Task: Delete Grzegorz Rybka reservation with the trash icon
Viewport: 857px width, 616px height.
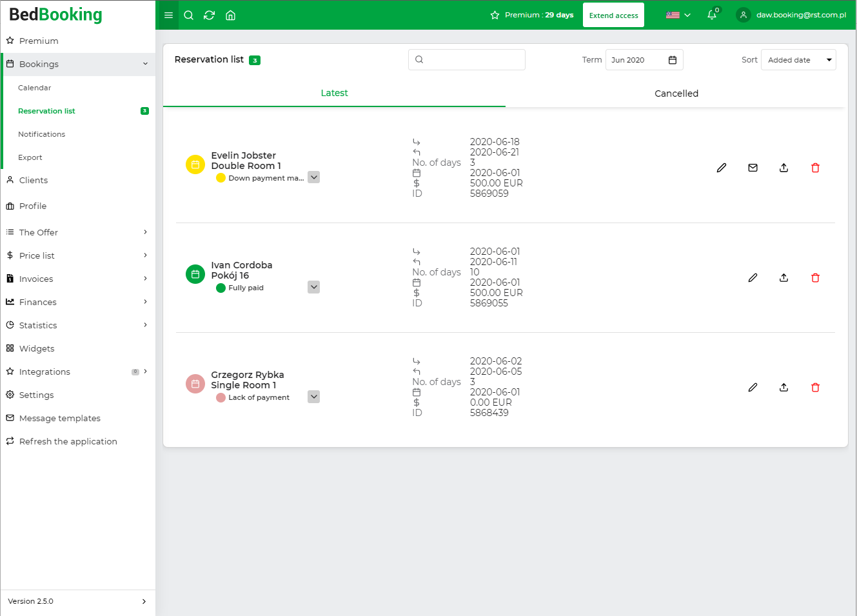Action: (x=815, y=387)
